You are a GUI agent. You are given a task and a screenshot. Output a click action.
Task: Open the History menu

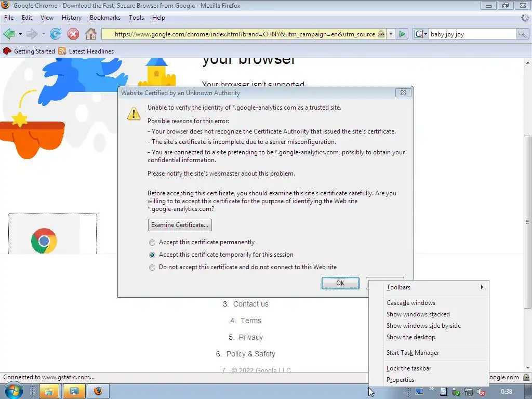point(72,18)
